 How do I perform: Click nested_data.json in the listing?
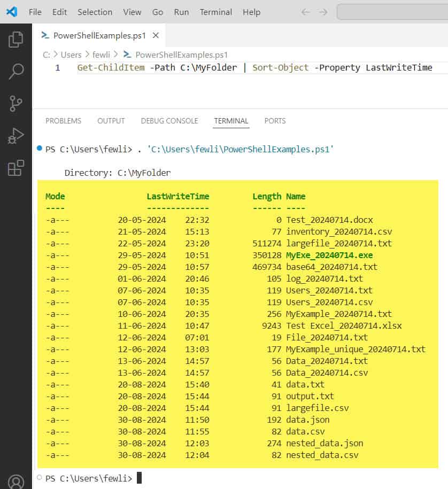[x=325, y=444]
